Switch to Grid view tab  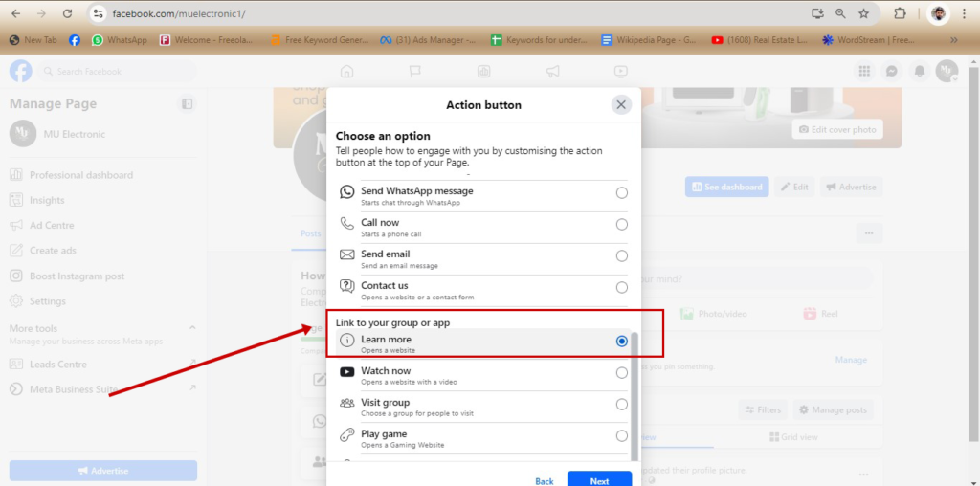[793, 436]
